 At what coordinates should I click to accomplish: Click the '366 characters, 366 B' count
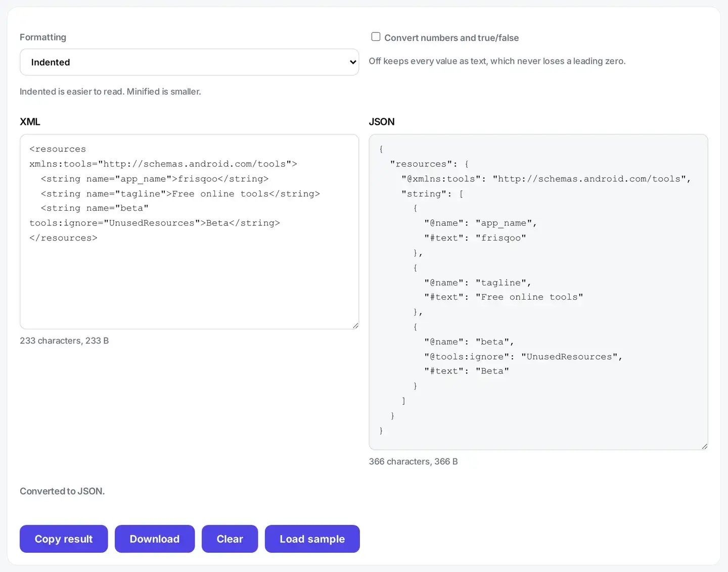click(x=413, y=461)
